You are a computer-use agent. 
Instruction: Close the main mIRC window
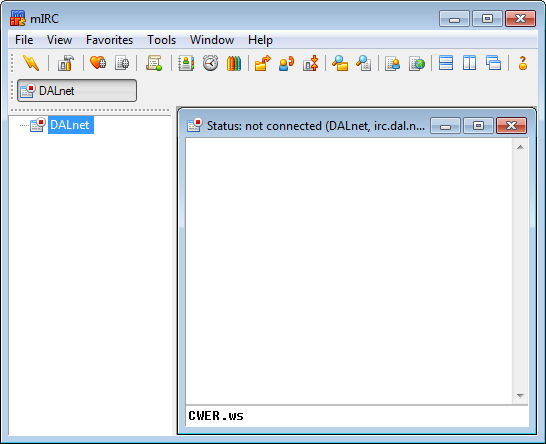[x=520, y=18]
